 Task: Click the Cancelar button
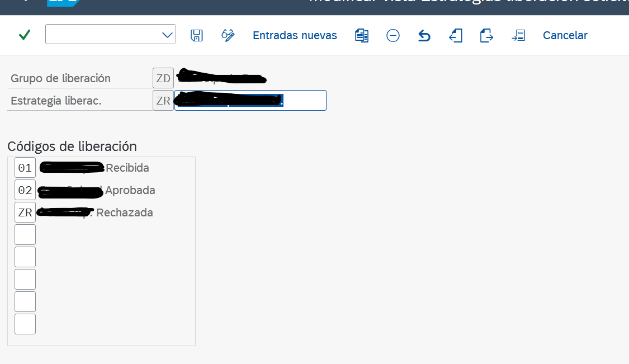pos(565,35)
